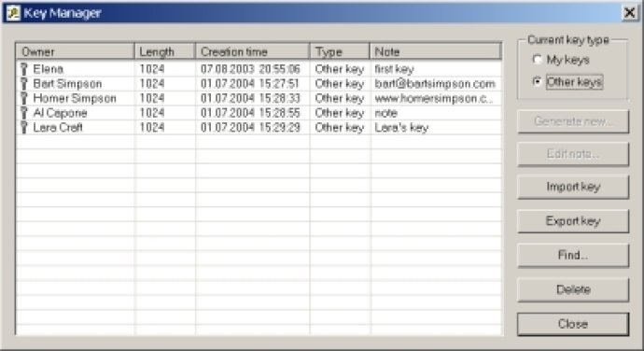644x351 pixels.
Task: Click creation time 01.07.2004 15:29:29
Action: click(250, 127)
